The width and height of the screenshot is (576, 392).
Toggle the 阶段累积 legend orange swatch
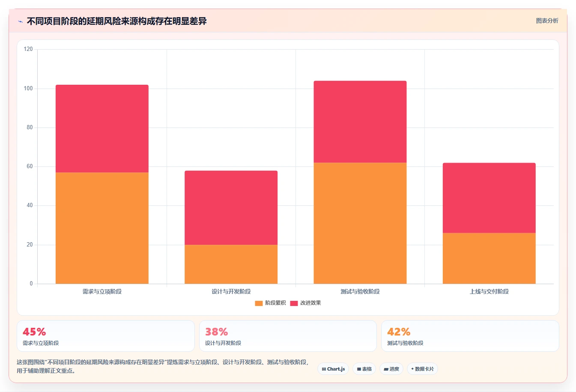tap(259, 303)
